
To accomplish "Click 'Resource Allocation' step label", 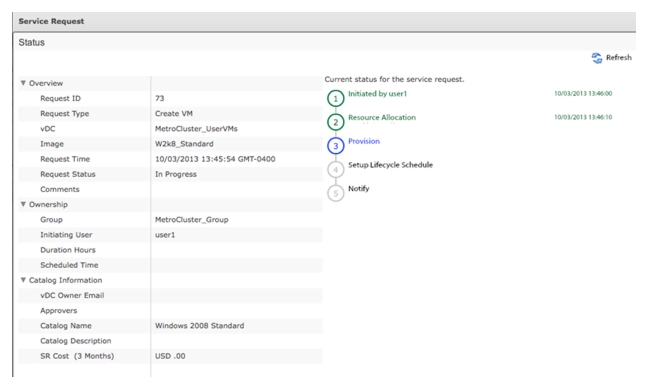I will (382, 118).
